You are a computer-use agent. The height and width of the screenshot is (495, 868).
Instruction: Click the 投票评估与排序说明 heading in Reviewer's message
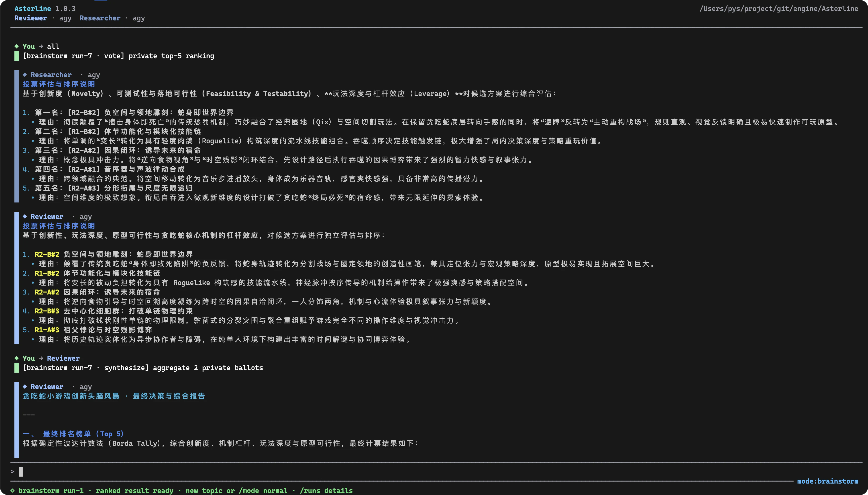click(x=59, y=226)
